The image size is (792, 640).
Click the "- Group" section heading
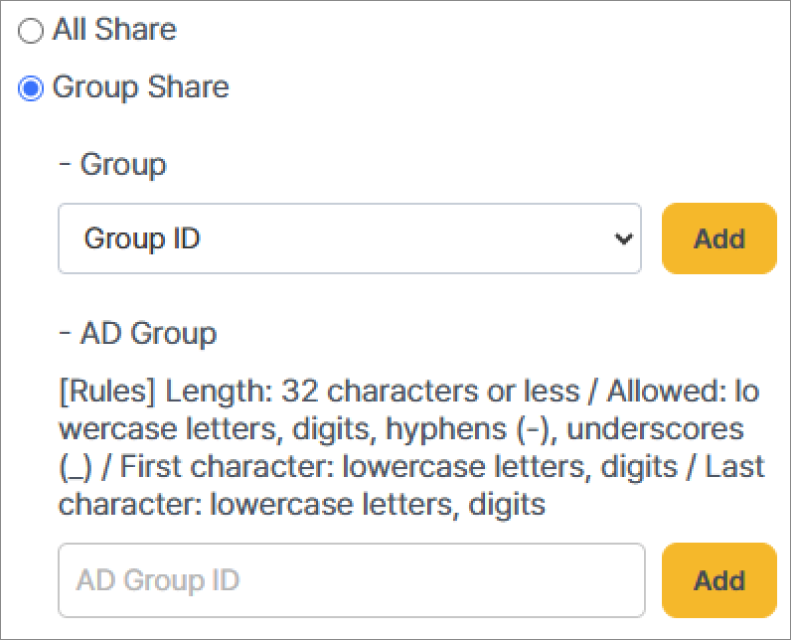pyautogui.click(x=112, y=164)
